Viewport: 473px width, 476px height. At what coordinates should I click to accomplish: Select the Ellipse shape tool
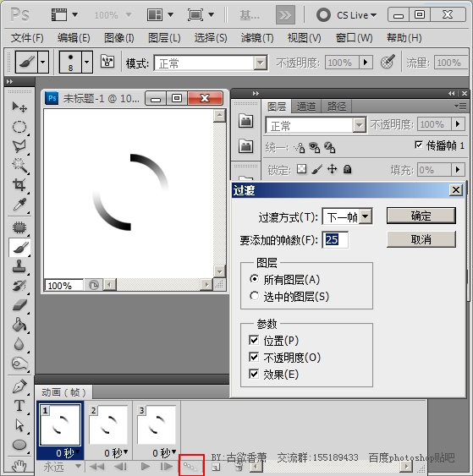pos(19,445)
